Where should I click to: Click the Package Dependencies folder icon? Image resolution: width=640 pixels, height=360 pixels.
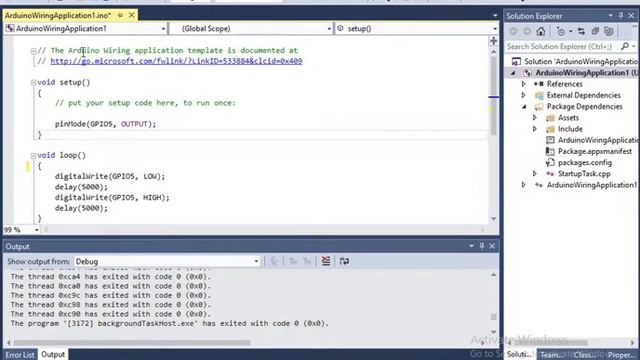click(539, 107)
